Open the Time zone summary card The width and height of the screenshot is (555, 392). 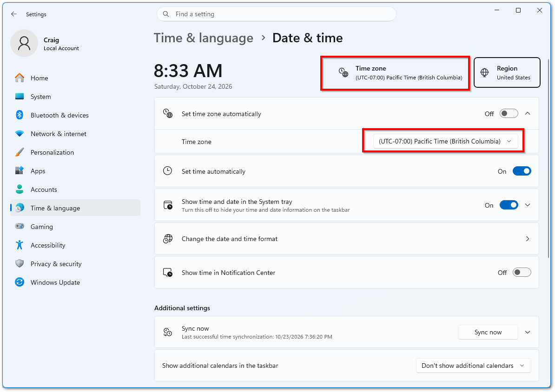tap(396, 73)
